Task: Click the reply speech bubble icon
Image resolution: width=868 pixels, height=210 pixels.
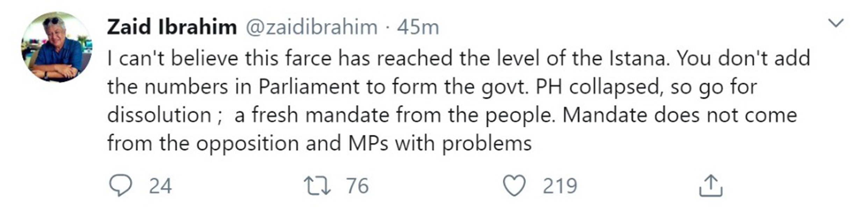Action: pos(121,185)
